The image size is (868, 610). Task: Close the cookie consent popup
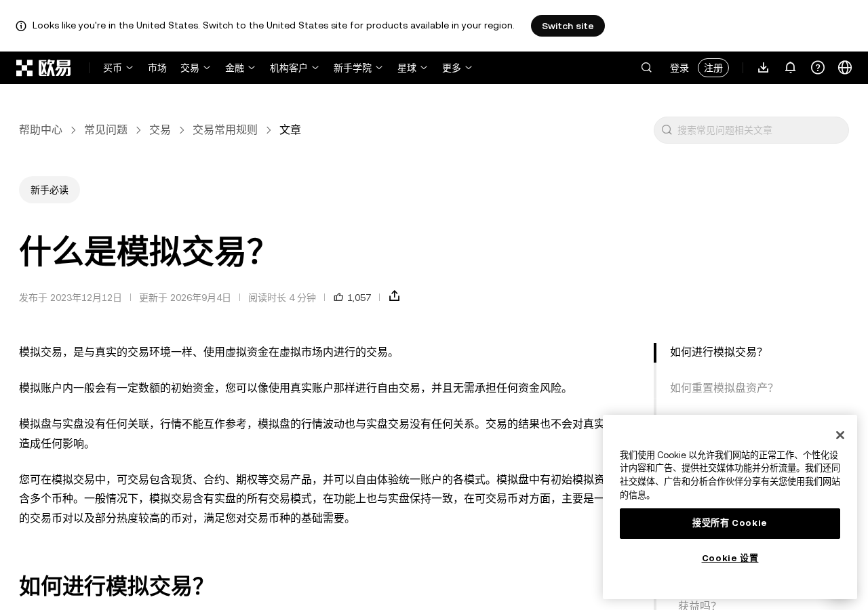[840, 435]
